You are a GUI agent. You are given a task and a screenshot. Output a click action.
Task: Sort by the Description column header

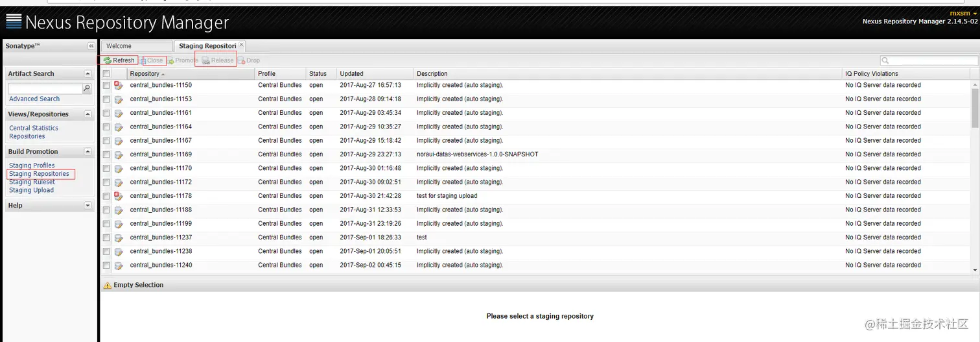(x=628, y=74)
